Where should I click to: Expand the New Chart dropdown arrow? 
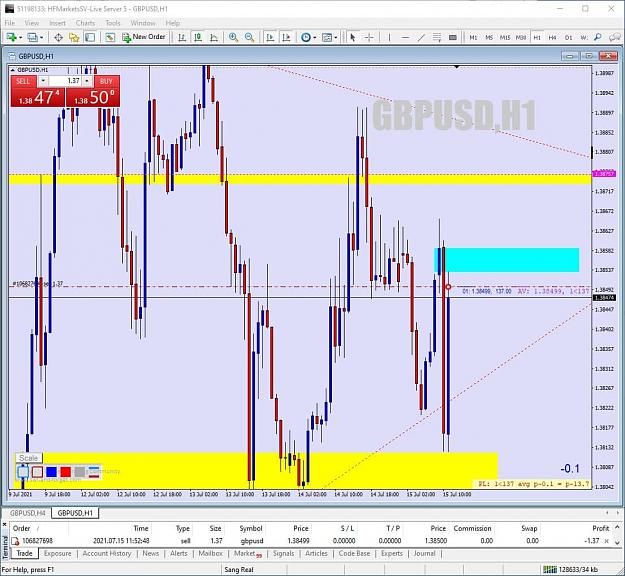[x=20, y=37]
